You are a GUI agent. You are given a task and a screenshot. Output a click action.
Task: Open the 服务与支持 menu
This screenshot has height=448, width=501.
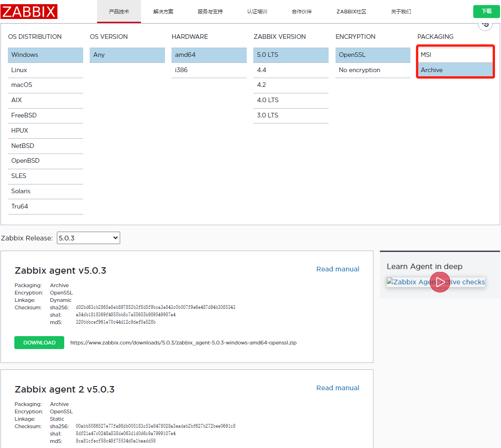click(x=210, y=12)
